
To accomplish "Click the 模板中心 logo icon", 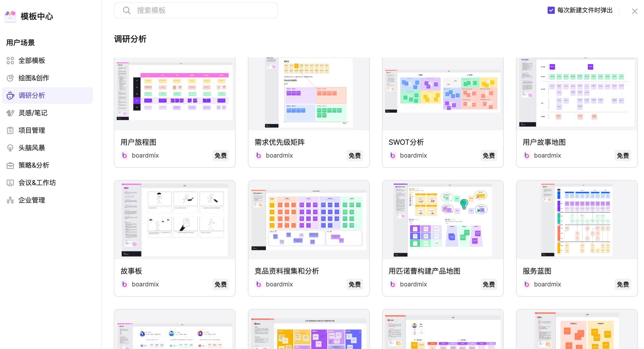I will pyautogui.click(x=11, y=16).
